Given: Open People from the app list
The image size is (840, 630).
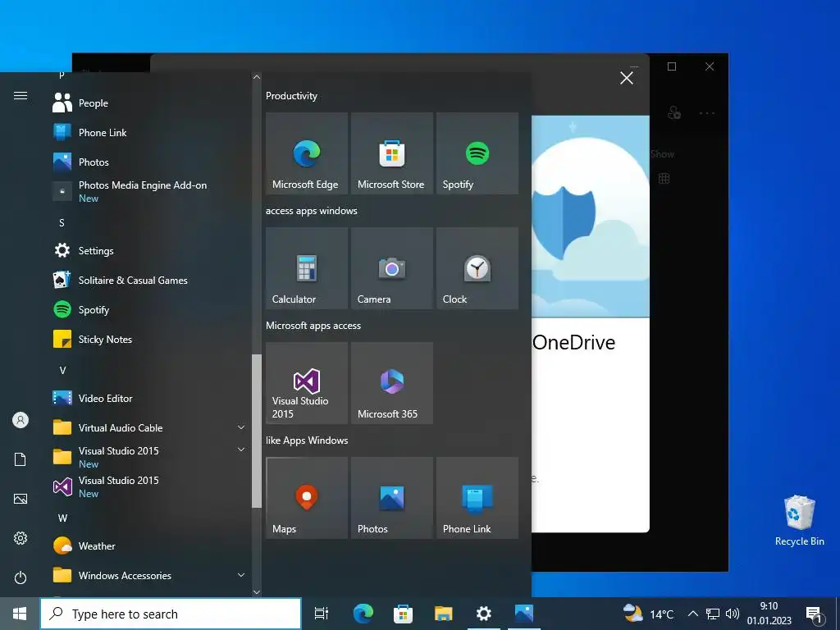Looking at the screenshot, I should click(x=149, y=103).
